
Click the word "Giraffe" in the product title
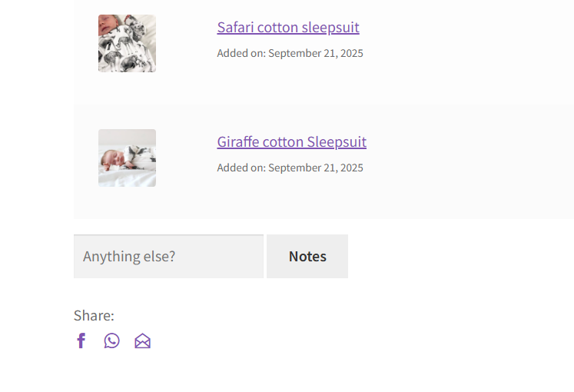[238, 142]
